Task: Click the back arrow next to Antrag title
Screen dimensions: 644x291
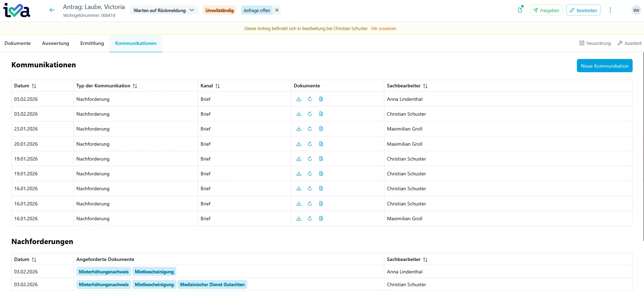Action: [x=52, y=10]
